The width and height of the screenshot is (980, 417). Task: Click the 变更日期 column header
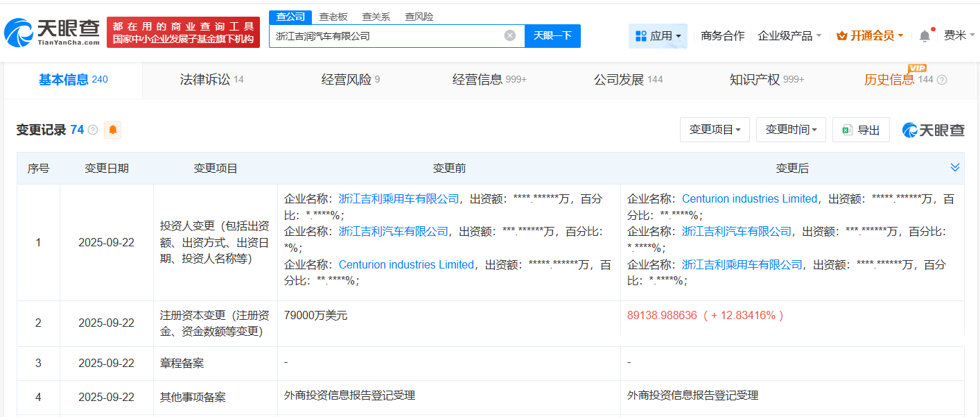107,169
